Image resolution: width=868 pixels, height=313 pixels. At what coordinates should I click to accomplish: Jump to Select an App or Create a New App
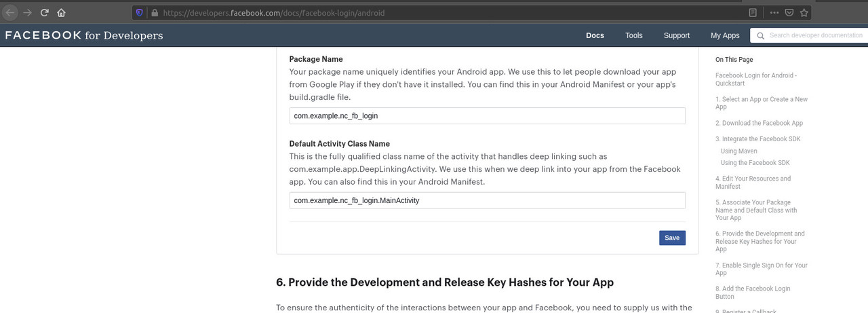[x=762, y=103]
